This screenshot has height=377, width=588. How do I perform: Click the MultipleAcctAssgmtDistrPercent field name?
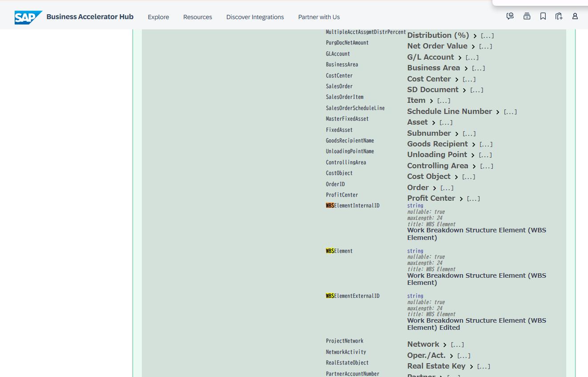tap(366, 32)
